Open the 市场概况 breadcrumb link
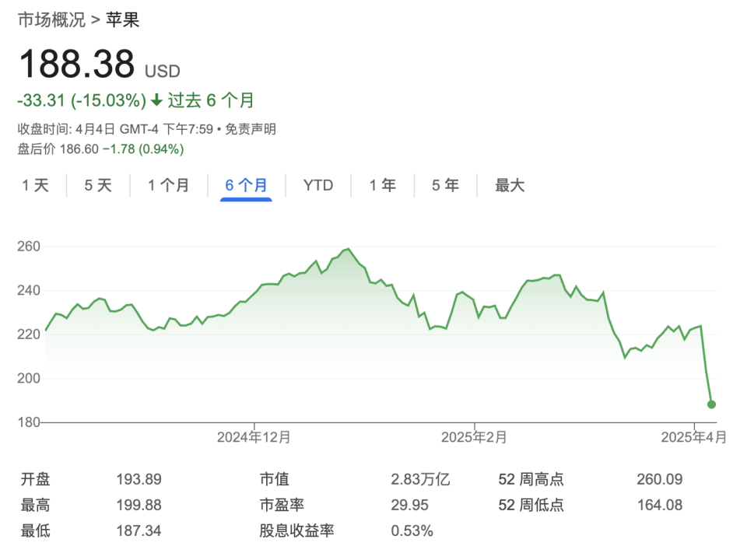747x560 pixels. coord(51,20)
